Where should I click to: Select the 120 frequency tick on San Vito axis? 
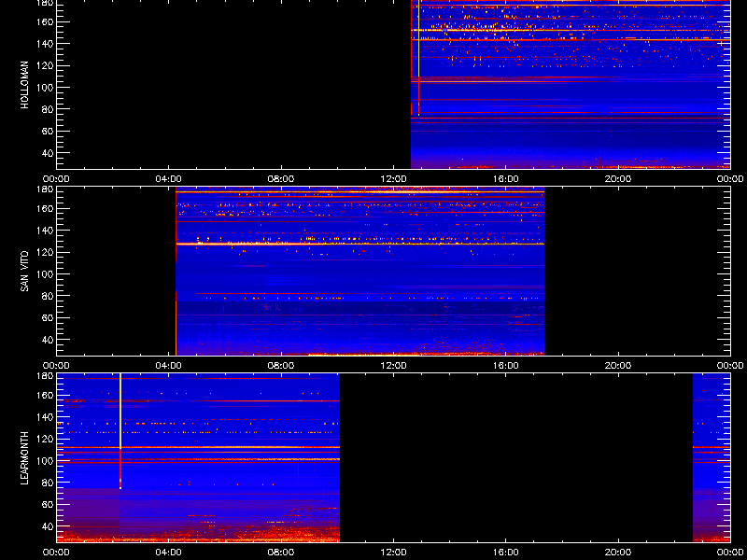click(x=46, y=252)
